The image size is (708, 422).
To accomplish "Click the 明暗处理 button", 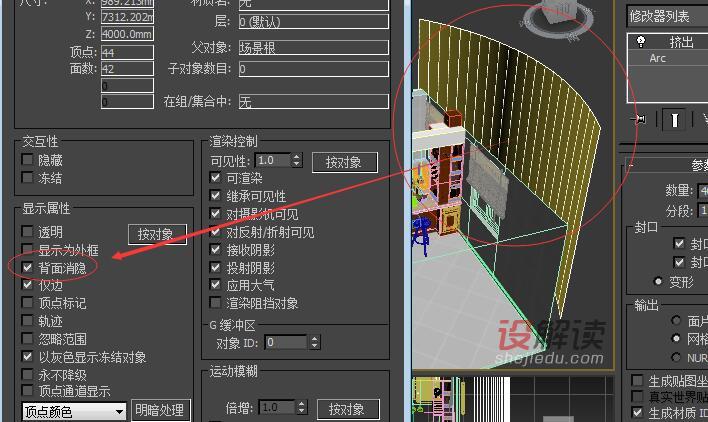I will 160,410.
